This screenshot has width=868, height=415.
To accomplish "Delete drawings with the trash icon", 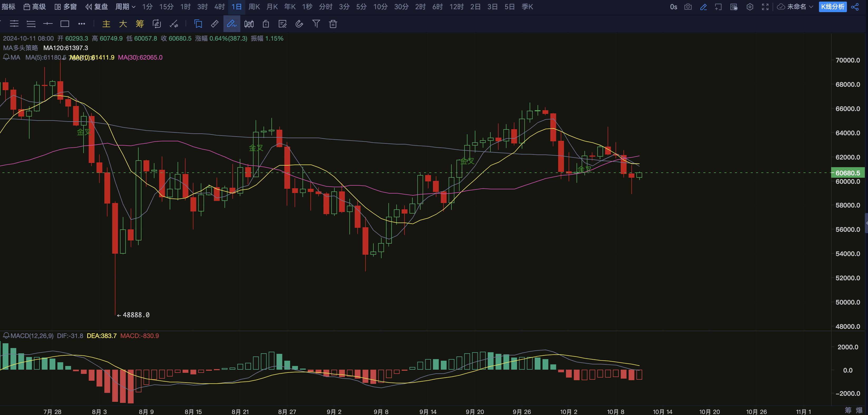I will [333, 24].
